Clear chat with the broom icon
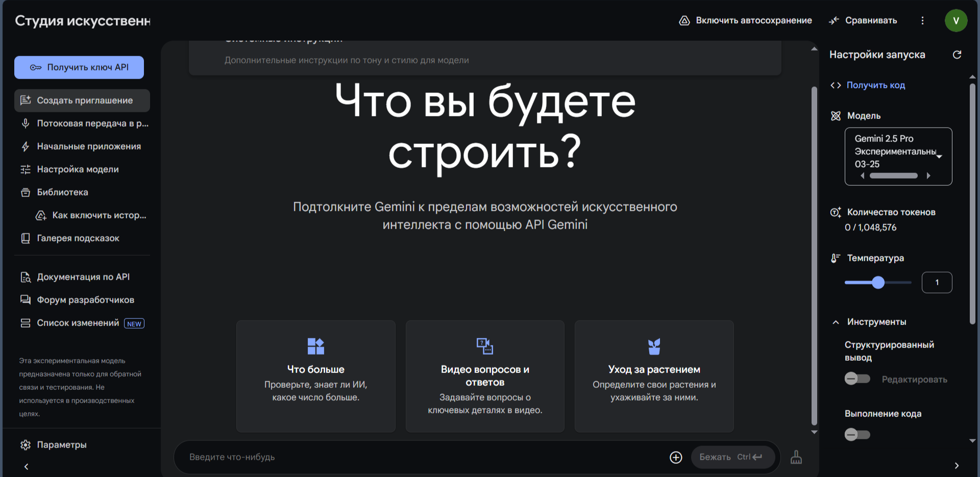 pyautogui.click(x=796, y=457)
